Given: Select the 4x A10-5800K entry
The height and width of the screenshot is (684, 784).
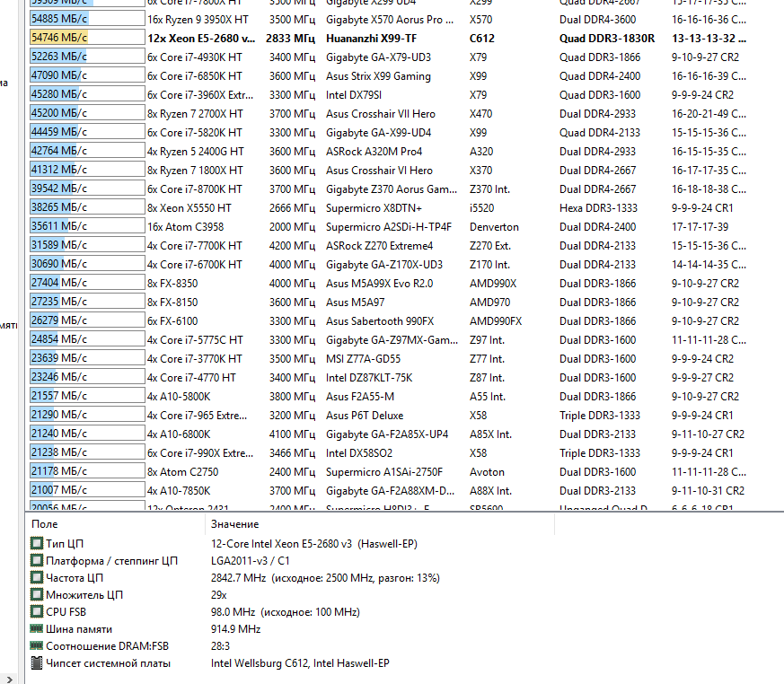Looking at the screenshot, I should [x=179, y=396].
